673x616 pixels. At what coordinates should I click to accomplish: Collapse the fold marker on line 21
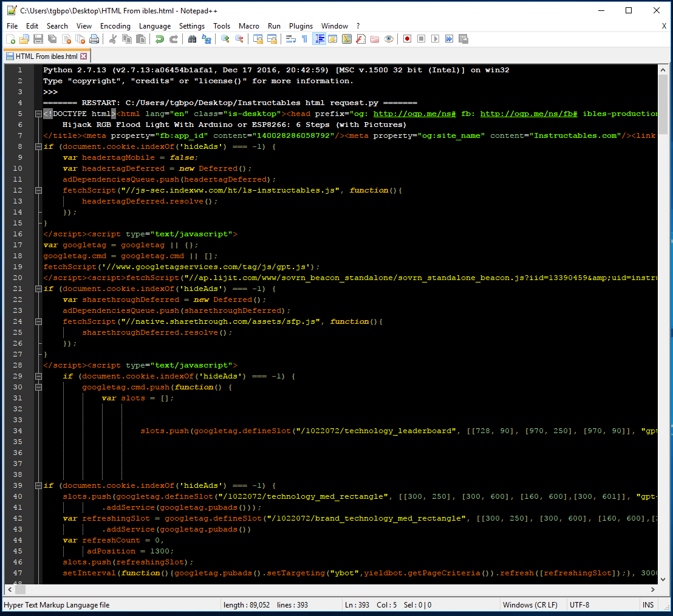point(38,289)
